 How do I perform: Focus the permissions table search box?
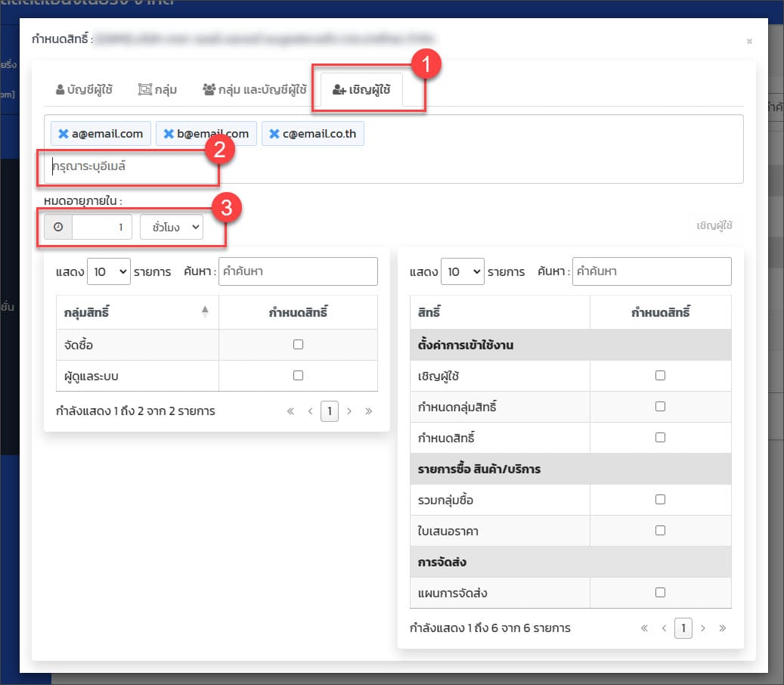click(x=652, y=271)
